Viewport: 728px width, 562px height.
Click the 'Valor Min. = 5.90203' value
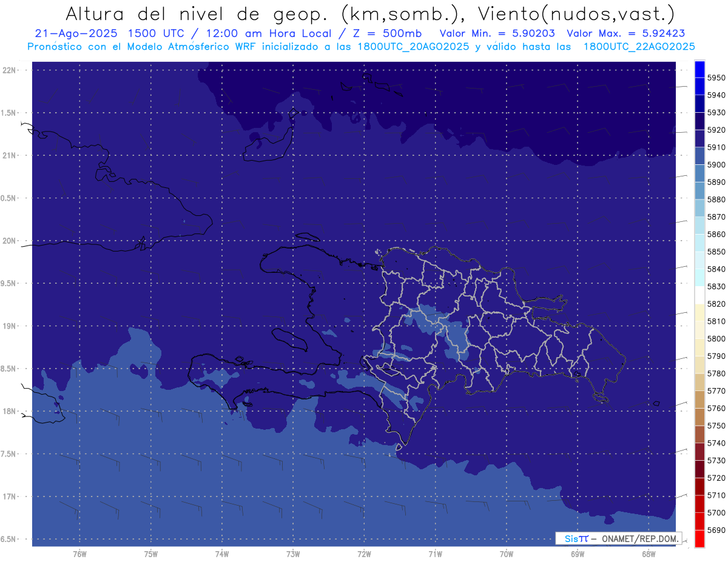tap(497, 33)
